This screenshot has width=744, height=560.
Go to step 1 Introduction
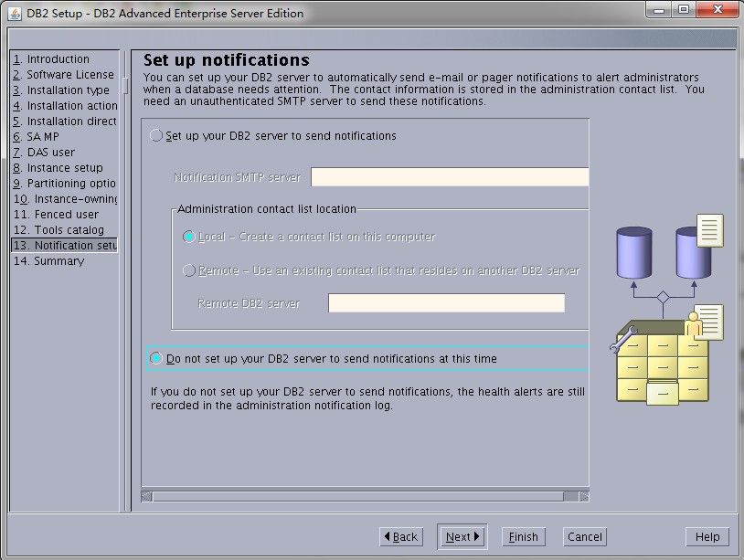click(x=51, y=59)
